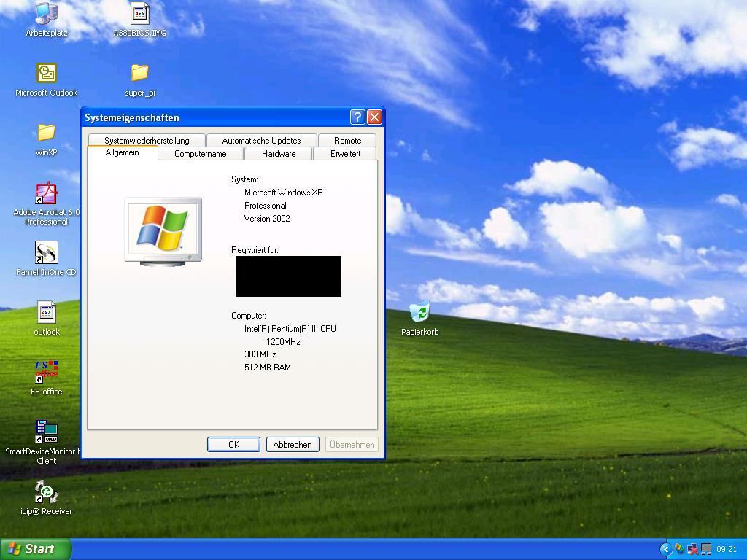This screenshot has height=560, width=747.
Task: Click the Abbrechen button
Action: tap(293, 444)
